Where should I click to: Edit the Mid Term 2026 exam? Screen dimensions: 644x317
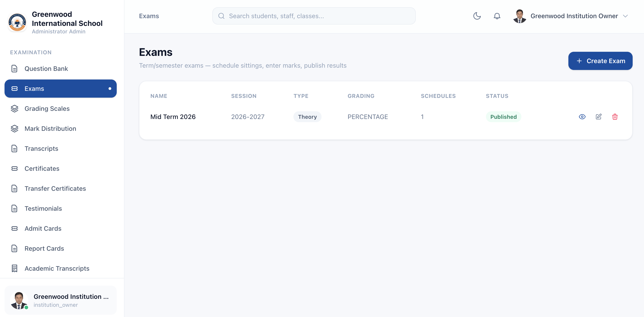coord(599,117)
